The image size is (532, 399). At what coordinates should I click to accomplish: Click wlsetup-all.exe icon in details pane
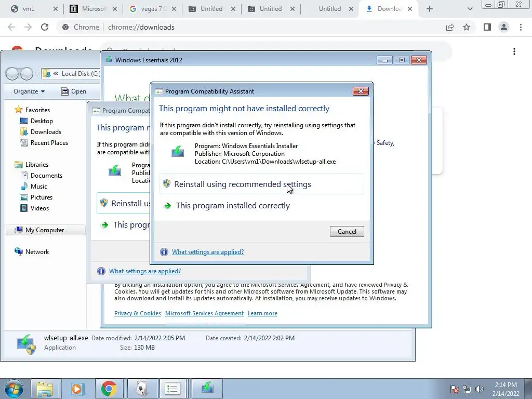tap(26, 344)
